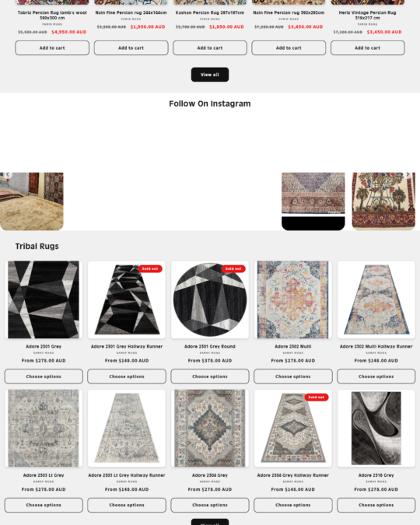Open Adore 2303 Lt Grey Hallway Runner link
The height and width of the screenshot is (525, 420).
(x=127, y=475)
